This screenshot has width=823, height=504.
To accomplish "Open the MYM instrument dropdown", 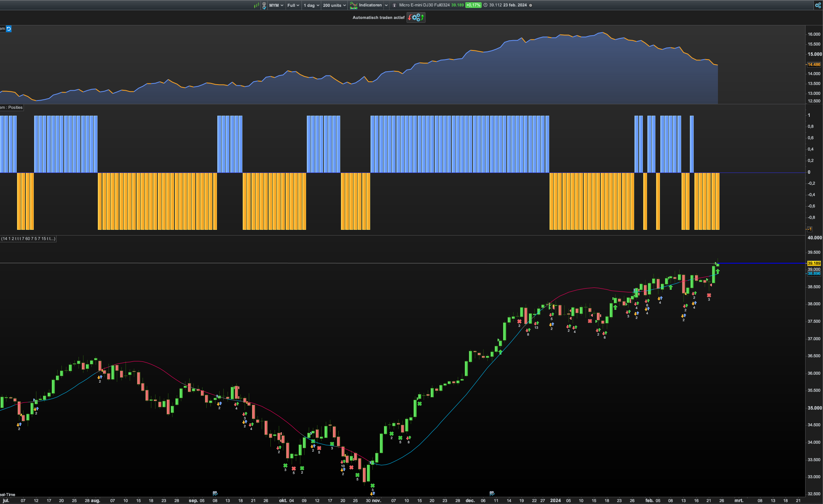I will (x=276, y=5).
